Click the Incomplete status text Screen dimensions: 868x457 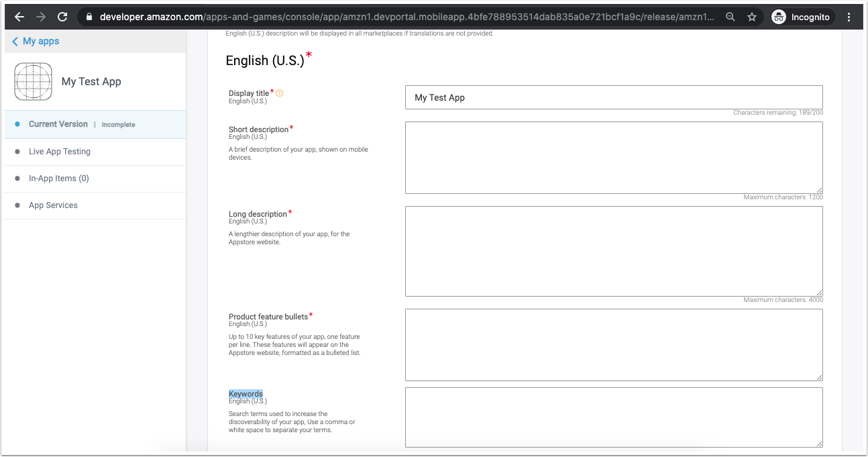[118, 125]
